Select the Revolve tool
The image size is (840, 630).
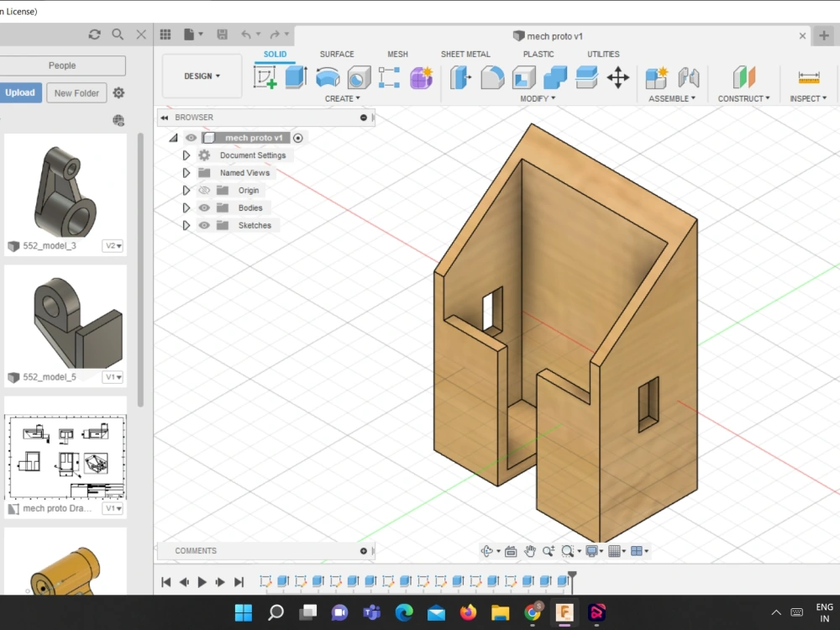pyautogui.click(x=328, y=77)
